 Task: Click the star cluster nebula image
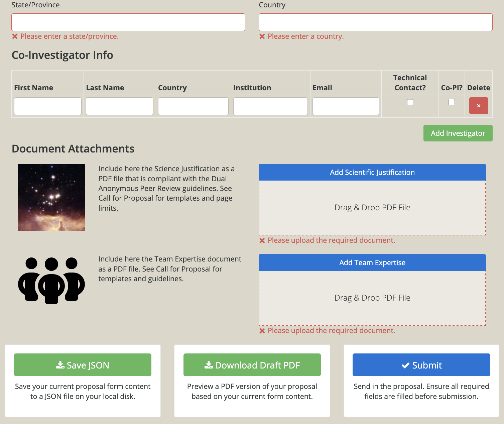[x=51, y=197]
